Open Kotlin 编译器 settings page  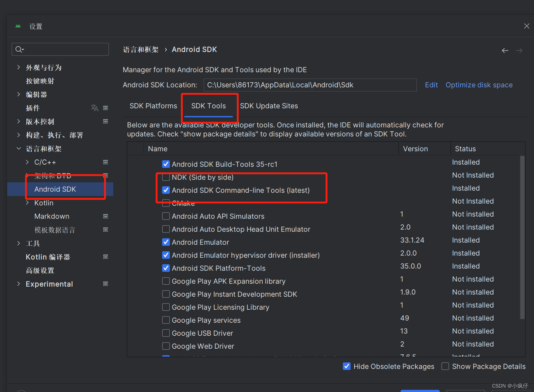[x=48, y=257]
